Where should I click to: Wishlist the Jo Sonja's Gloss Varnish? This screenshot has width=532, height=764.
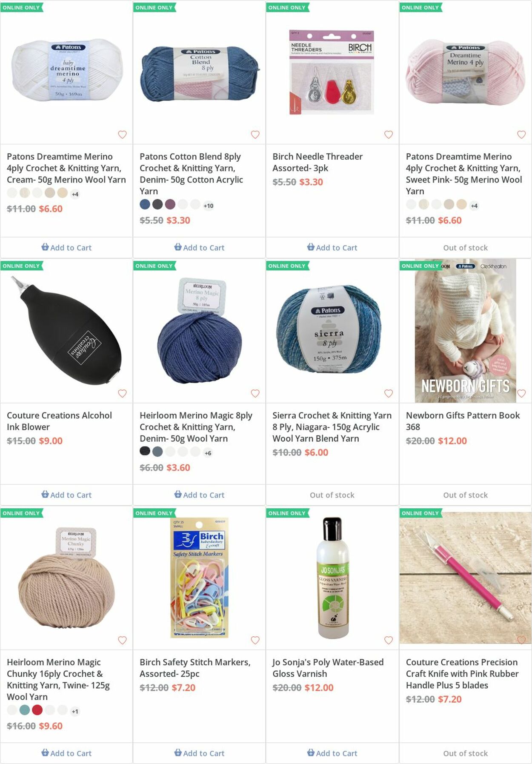(389, 640)
